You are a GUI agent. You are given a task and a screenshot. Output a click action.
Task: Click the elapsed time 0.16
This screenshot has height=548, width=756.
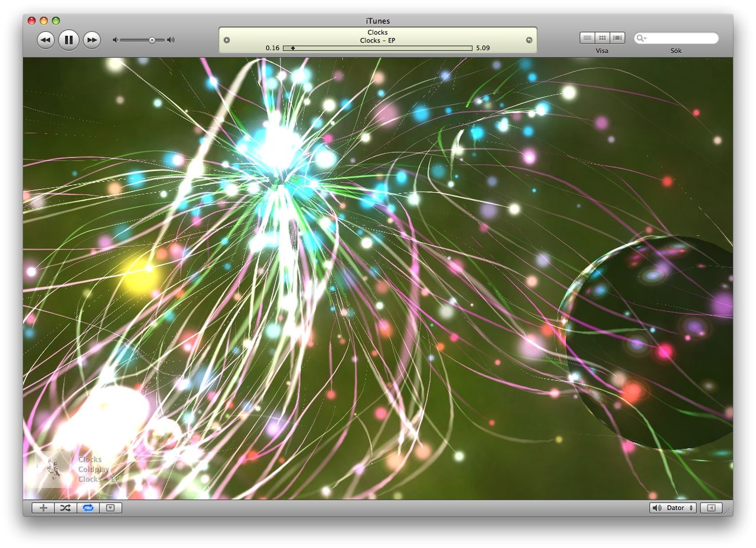[272, 48]
